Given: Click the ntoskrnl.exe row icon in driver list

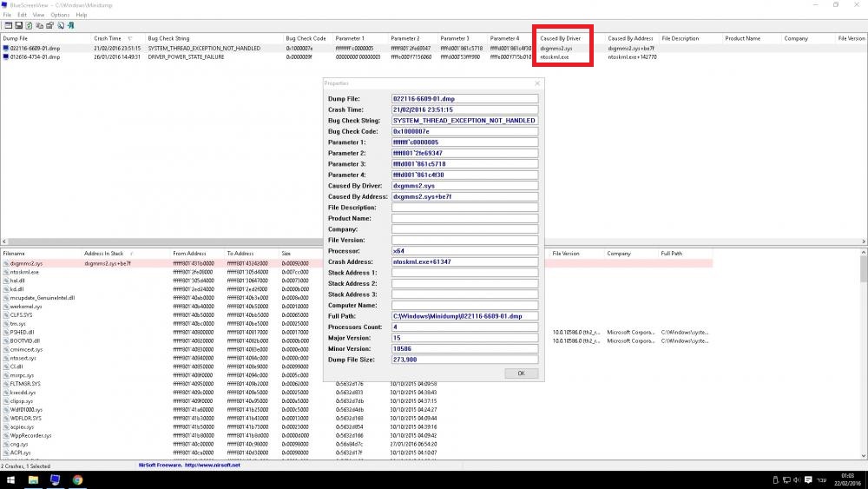Looking at the screenshot, I should (x=5, y=272).
